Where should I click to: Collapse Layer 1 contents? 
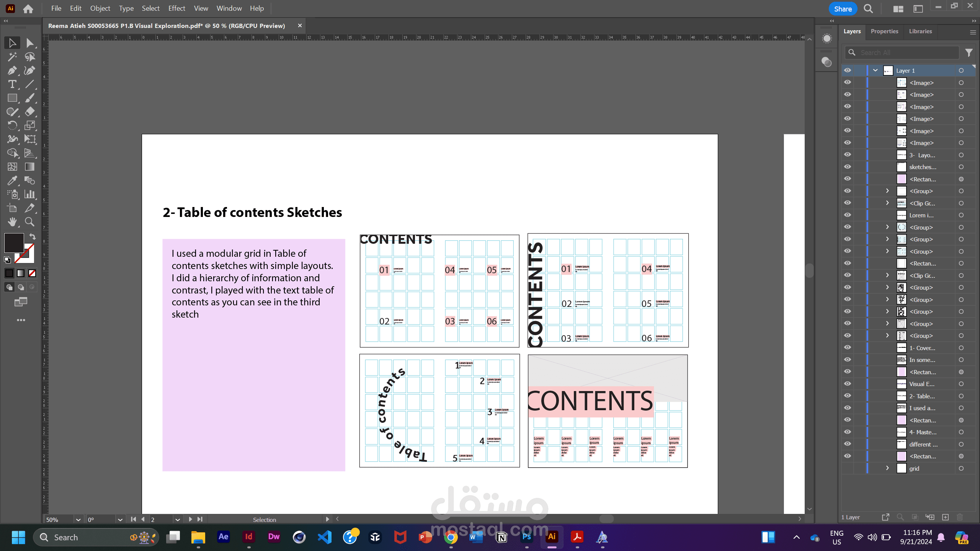(875, 70)
